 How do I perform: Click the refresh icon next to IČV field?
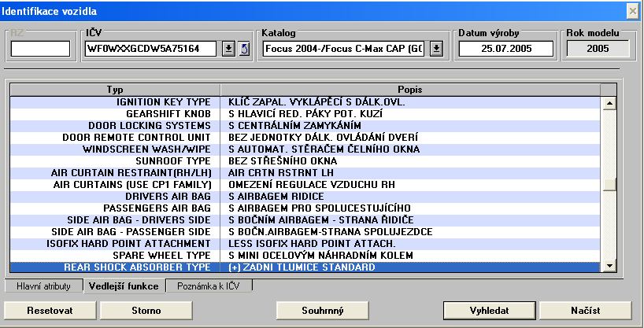pos(243,49)
